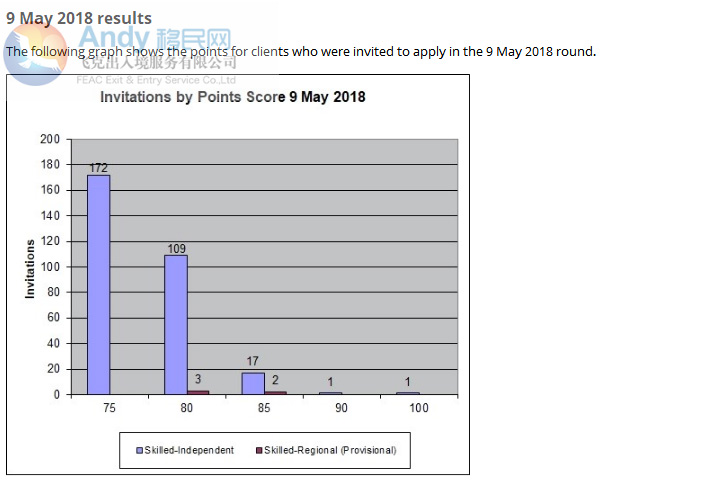720x481 pixels.
Task: Click the "9 May 2018 results" heading
Action: (79, 18)
